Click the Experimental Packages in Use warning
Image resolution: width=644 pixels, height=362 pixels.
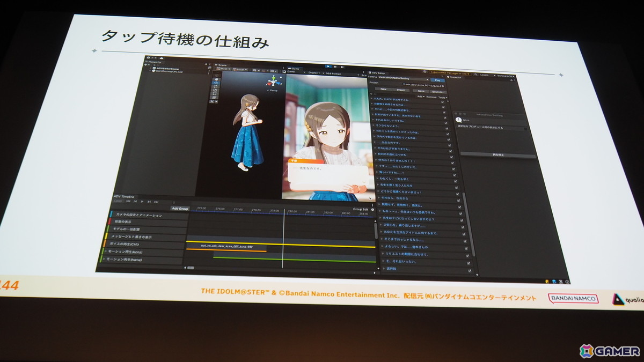pos(450,73)
